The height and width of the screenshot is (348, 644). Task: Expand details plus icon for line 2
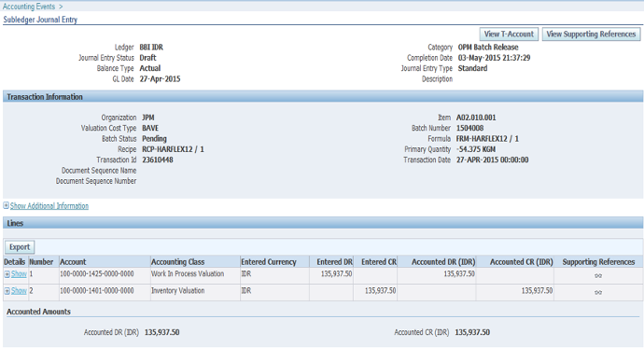click(x=7, y=291)
